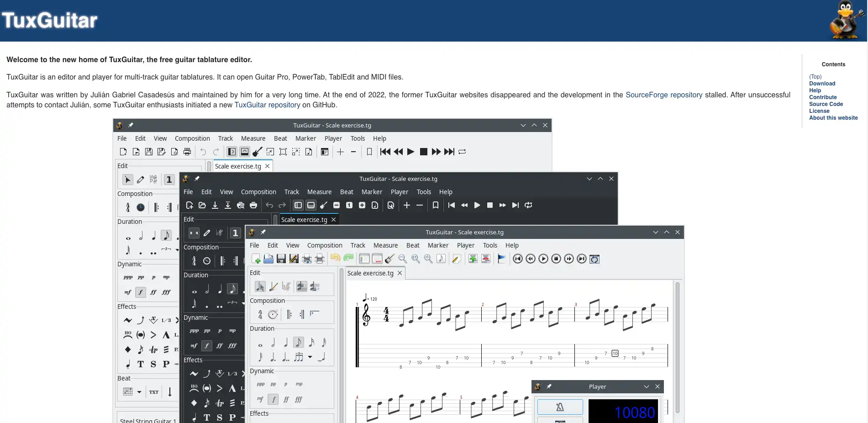Click Stop button in front window transport
Screen dimensions: 868x423
click(556, 259)
